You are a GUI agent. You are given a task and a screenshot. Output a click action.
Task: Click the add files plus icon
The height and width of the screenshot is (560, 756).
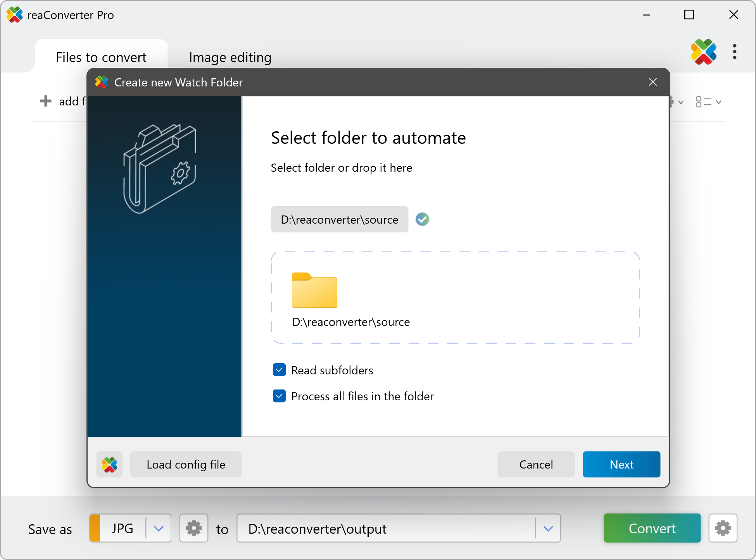coord(46,101)
